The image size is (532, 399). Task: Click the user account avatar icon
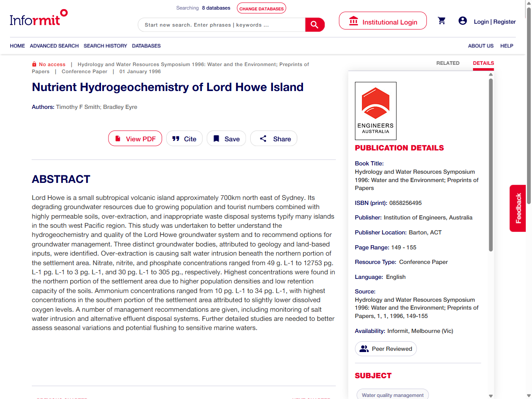tap(463, 21)
